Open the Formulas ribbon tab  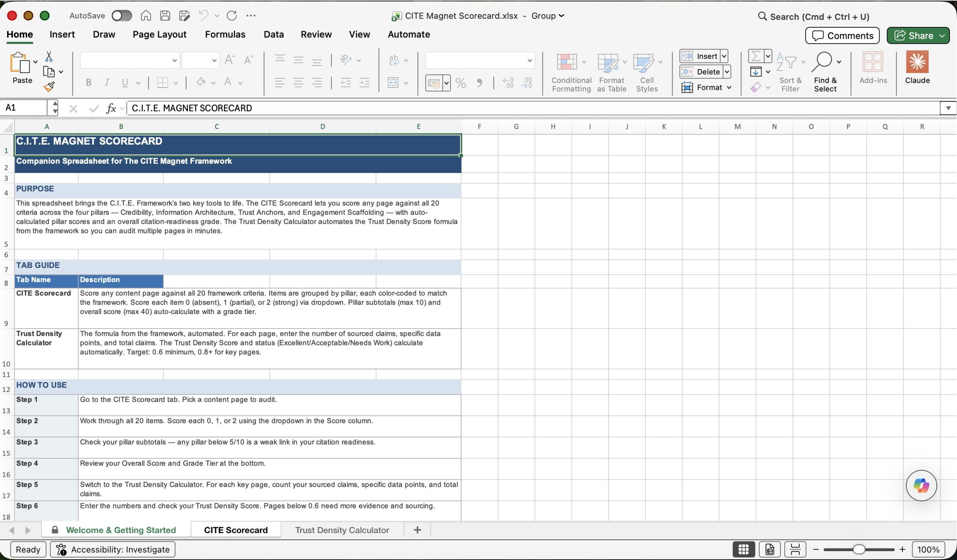coord(225,34)
